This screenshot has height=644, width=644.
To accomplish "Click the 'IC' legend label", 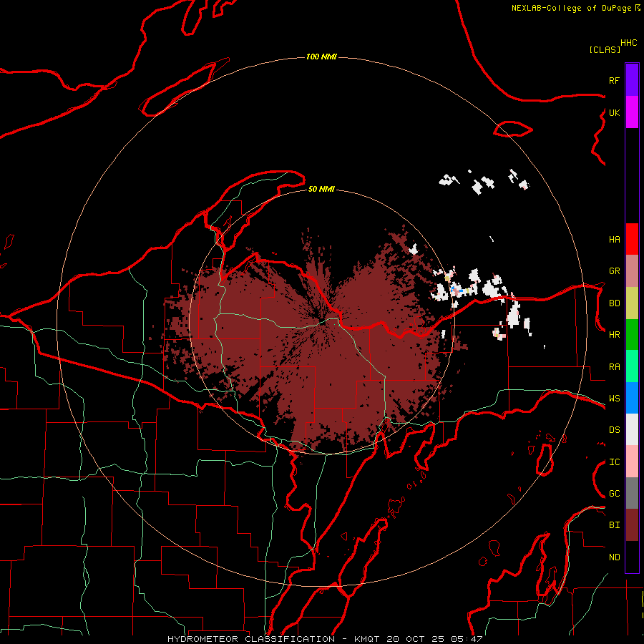I will [x=614, y=462].
